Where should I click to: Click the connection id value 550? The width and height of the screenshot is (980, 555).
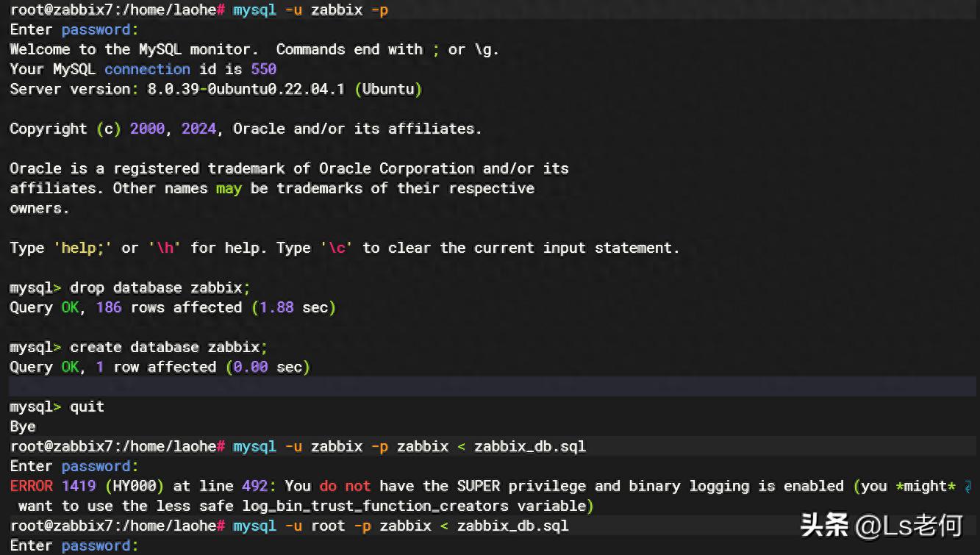pyautogui.click(x=263, y=69)
